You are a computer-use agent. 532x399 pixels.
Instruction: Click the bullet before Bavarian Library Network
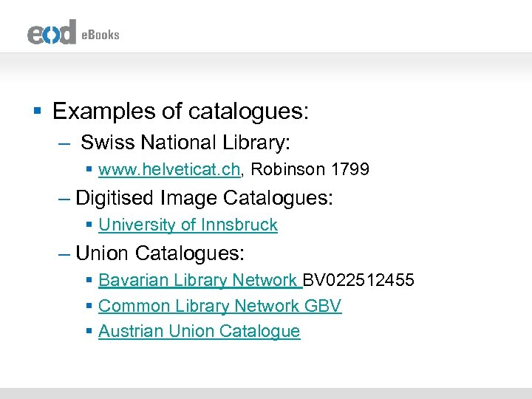[x=90, y=282]
